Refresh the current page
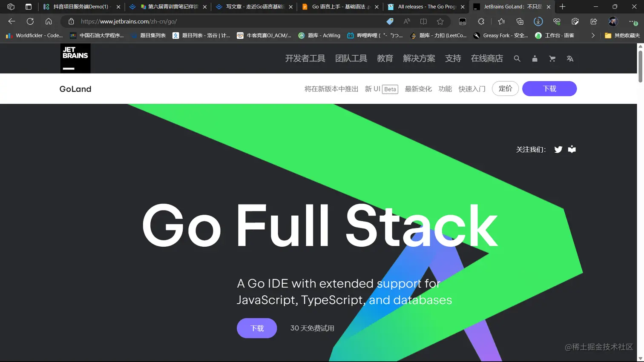644x362 pixels. click(30, 21)
